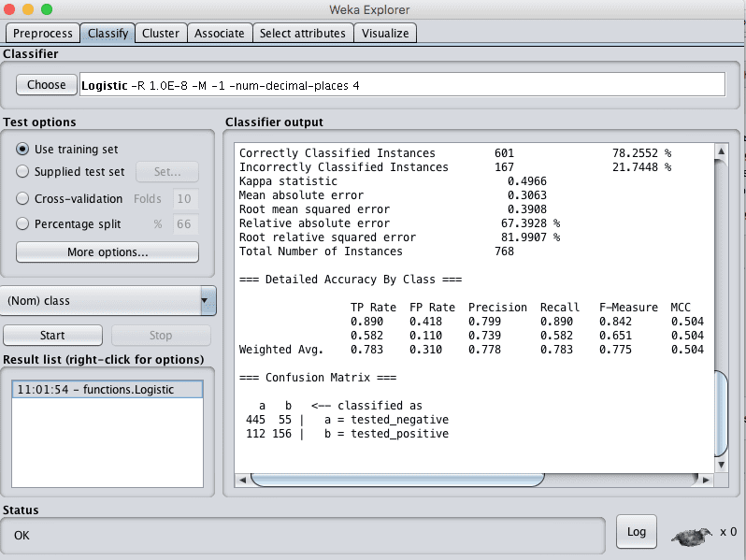
Task: Click the Weighted Avg. row label
Action: coord(281,350)
